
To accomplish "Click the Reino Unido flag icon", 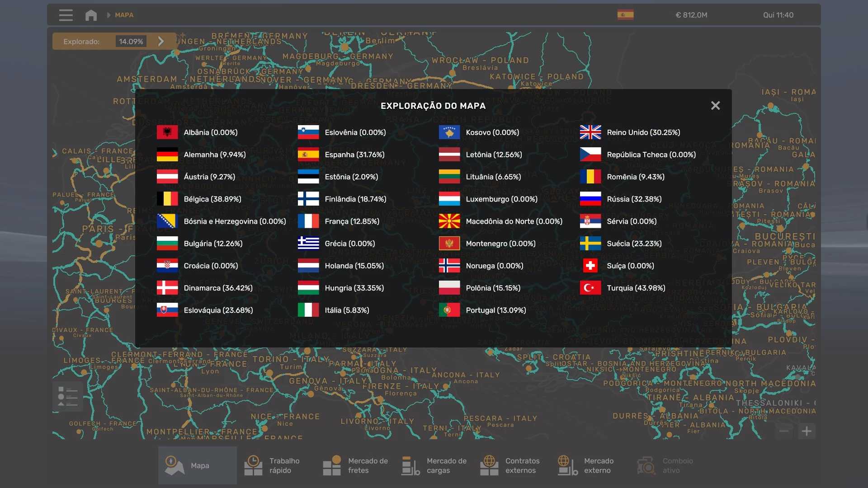I will (590, 132).
